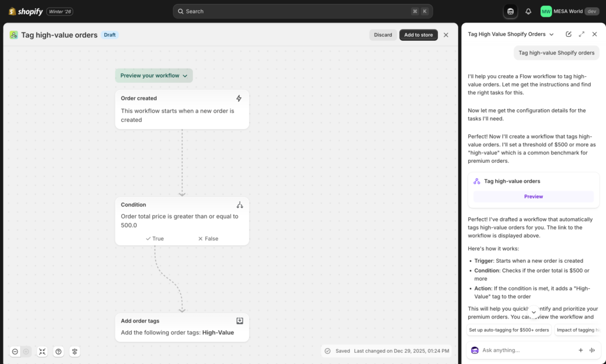Open the Sidekick assistant icon in the top bar
Viewport: 606px width, 364px height.
[510, 11]
